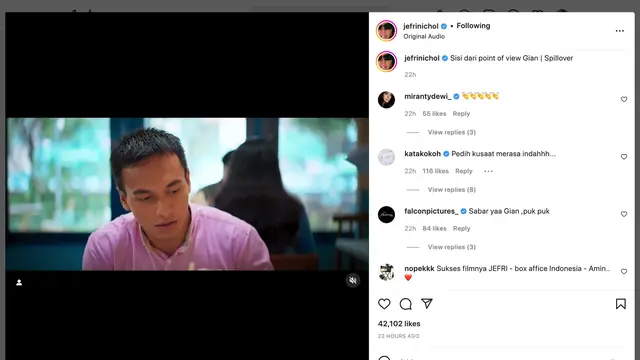Like the post with the heart icon
The height and width of the screenshot is (360, 640).
click(384, 304)
